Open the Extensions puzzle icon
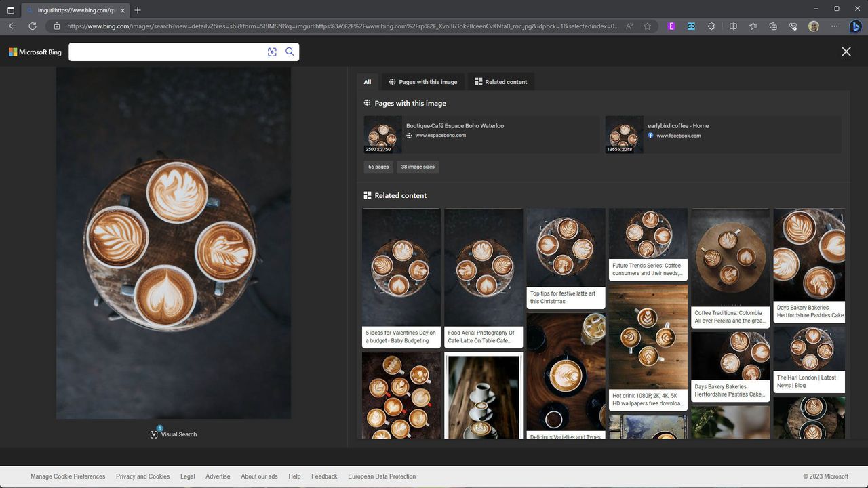 click(711, 26)
